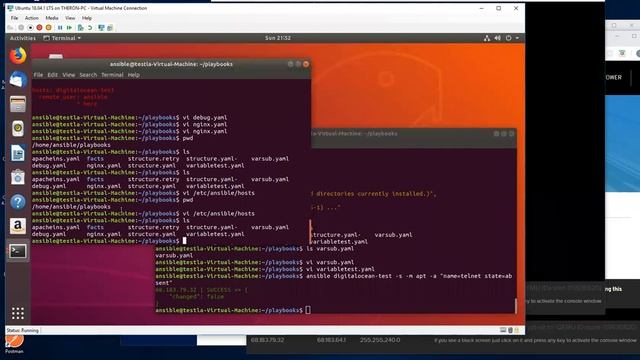Click the front terminal title bar

point(171,64)
